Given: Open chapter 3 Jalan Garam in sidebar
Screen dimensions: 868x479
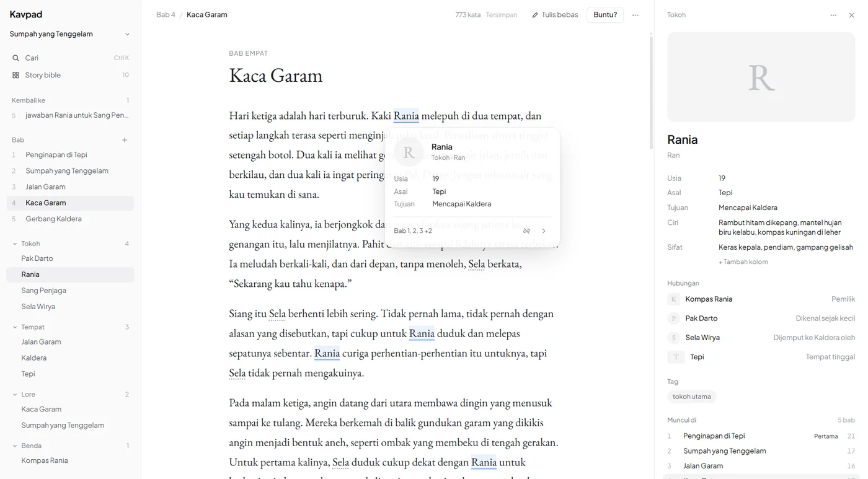Looking at the screenshot, I should pos(70,187).
